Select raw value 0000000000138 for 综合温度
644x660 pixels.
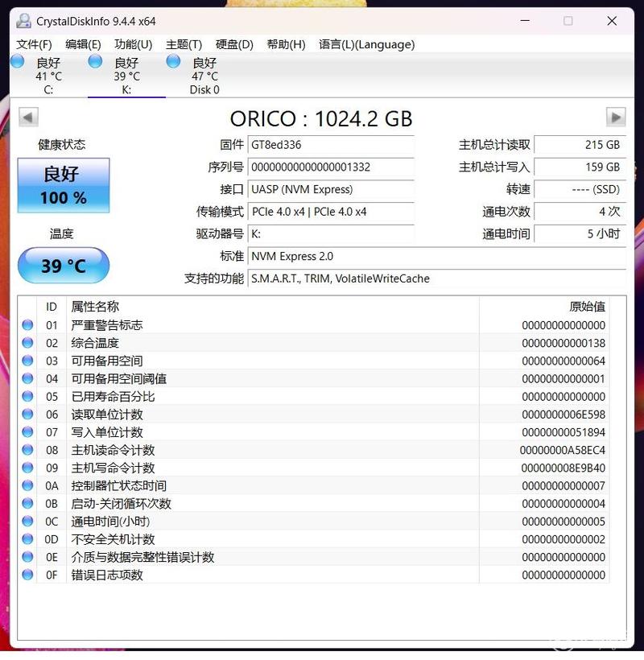[x=563, y=343]
